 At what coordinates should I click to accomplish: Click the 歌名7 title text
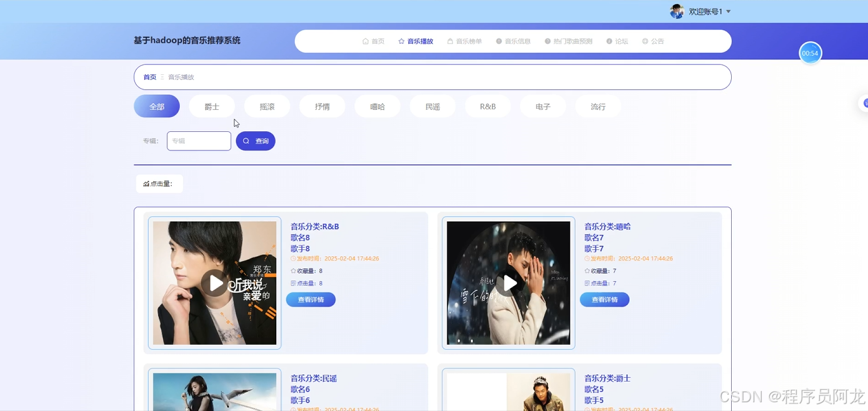click(x=594, y=238)
